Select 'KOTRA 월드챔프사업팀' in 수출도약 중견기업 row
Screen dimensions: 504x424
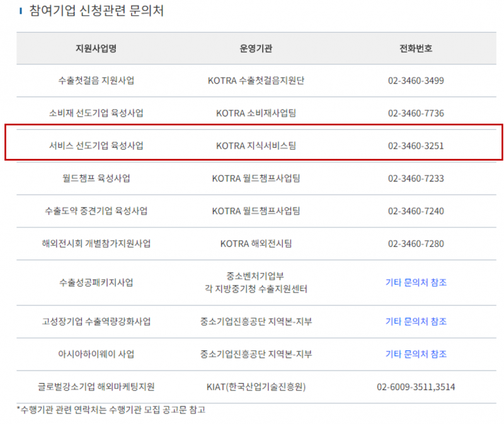point(256,211)
